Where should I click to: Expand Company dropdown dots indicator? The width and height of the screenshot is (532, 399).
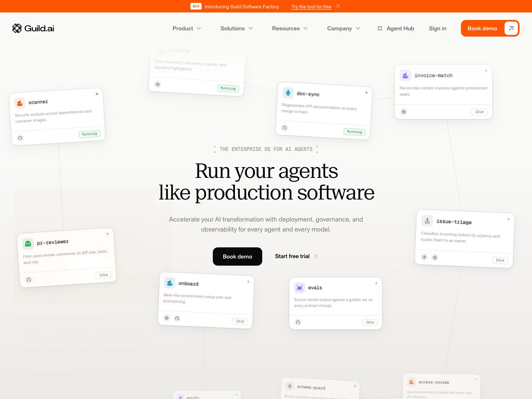tap(358, 28)
